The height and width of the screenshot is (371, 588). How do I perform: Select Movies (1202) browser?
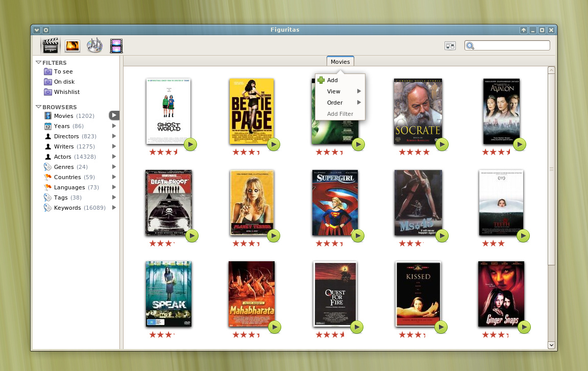pos(74,116)
